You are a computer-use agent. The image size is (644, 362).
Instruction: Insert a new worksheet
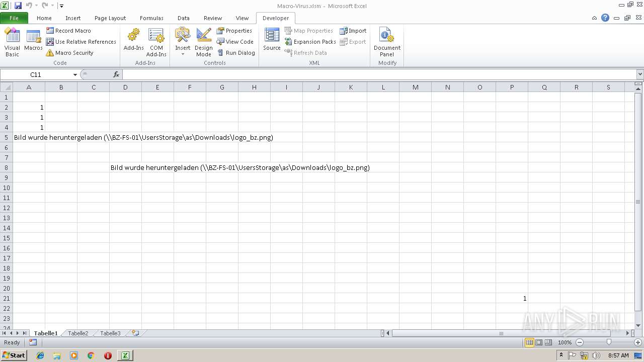tap(135, 333)
